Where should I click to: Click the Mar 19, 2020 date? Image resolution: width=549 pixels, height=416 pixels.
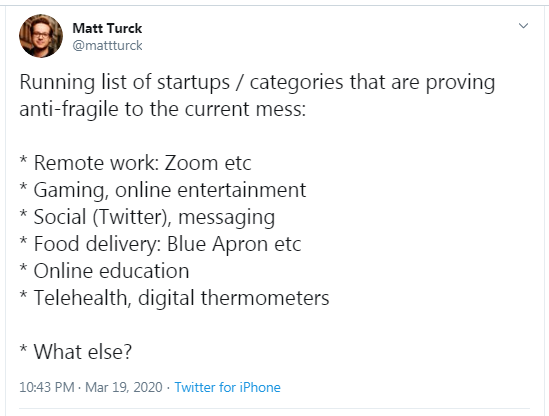coord(124,387)
